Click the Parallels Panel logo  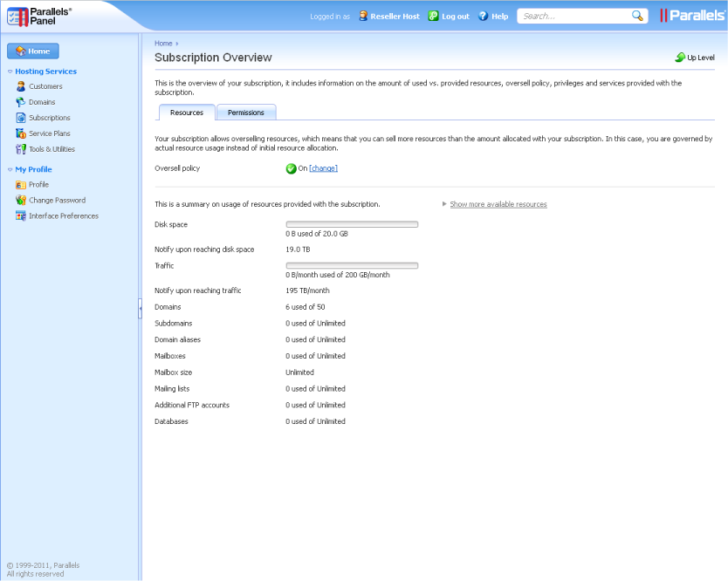[39, 17]
